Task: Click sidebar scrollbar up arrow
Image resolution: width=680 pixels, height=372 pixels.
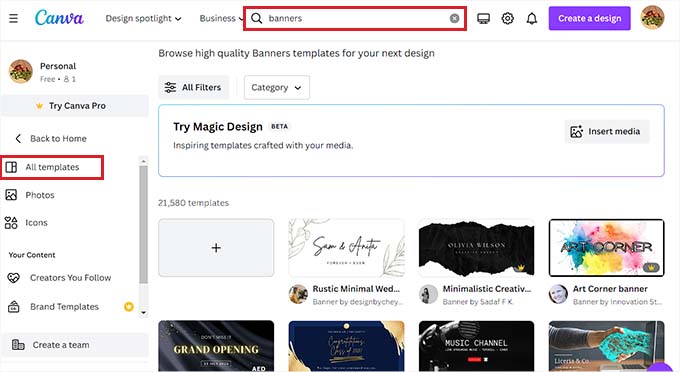Action: click(x=144, y=161)
